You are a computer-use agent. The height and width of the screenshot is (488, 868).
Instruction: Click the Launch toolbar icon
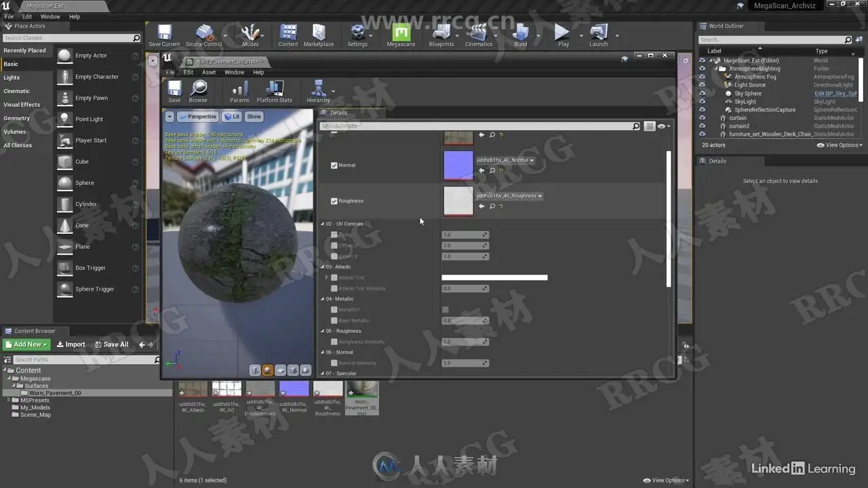click(x=599, y=36)
